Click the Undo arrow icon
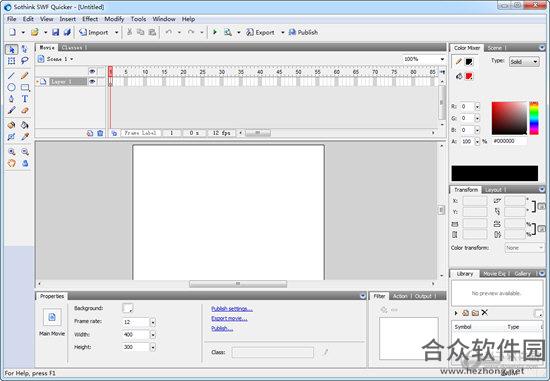Screen dimensions: 550x381 pos(169,32)
